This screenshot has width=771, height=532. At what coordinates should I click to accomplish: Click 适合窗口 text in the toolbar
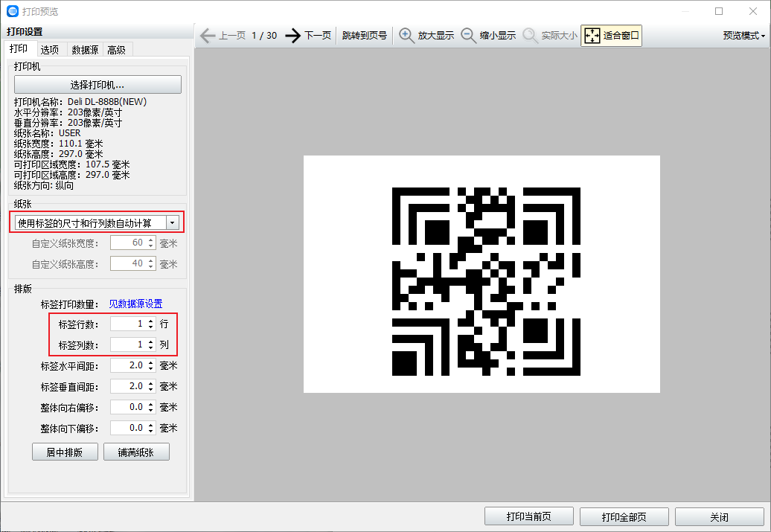click(x=621, y=36)
